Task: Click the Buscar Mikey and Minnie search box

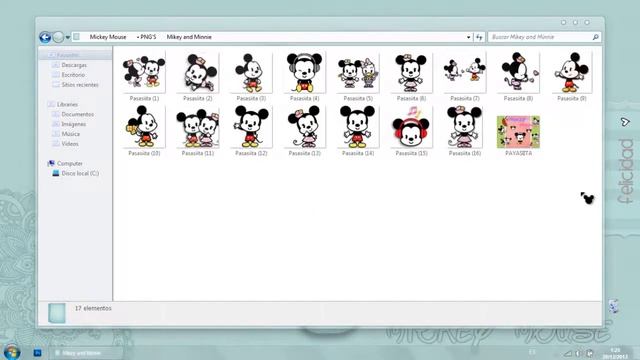Action: (544, 37)
